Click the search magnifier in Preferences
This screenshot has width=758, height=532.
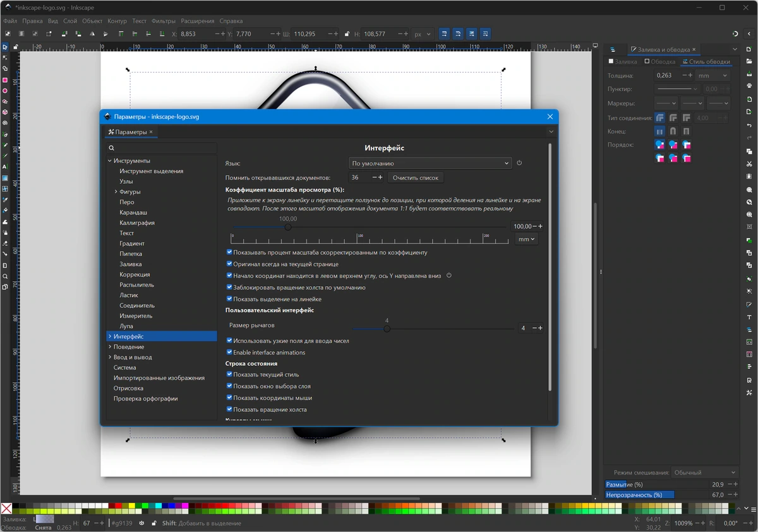[111, 148]
